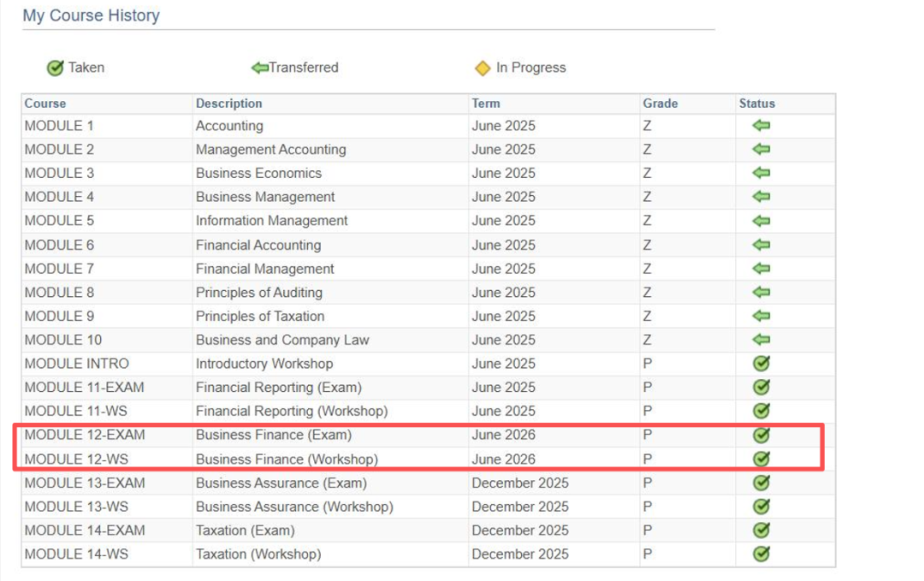Click the P grade for MODULE INTRO

(x=647, y=364)
